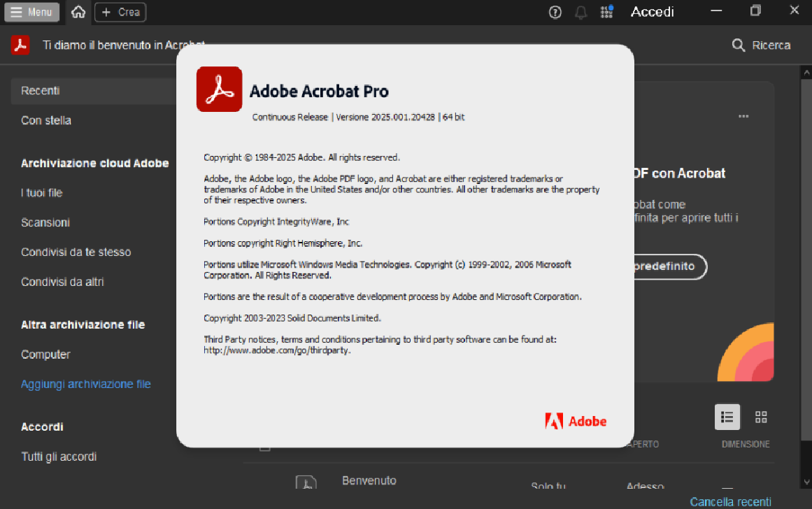Screen dimensions: 812x509
Task: Open the Help question mark icon
Action: coord(555,12)
